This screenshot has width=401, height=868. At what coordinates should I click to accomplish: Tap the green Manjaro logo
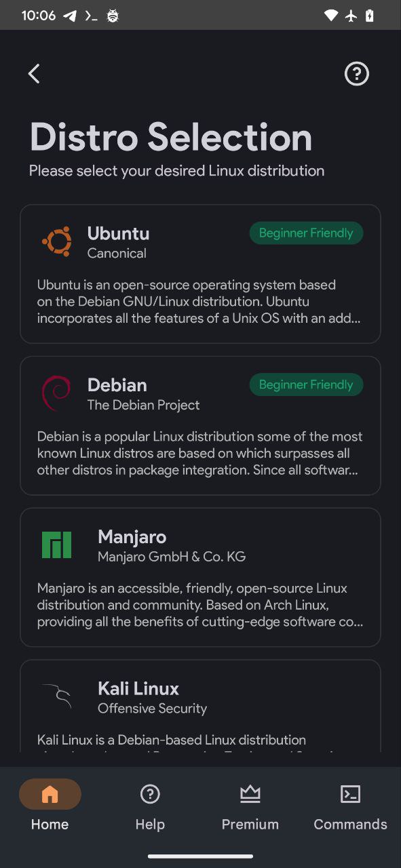[x=56, y=545]
